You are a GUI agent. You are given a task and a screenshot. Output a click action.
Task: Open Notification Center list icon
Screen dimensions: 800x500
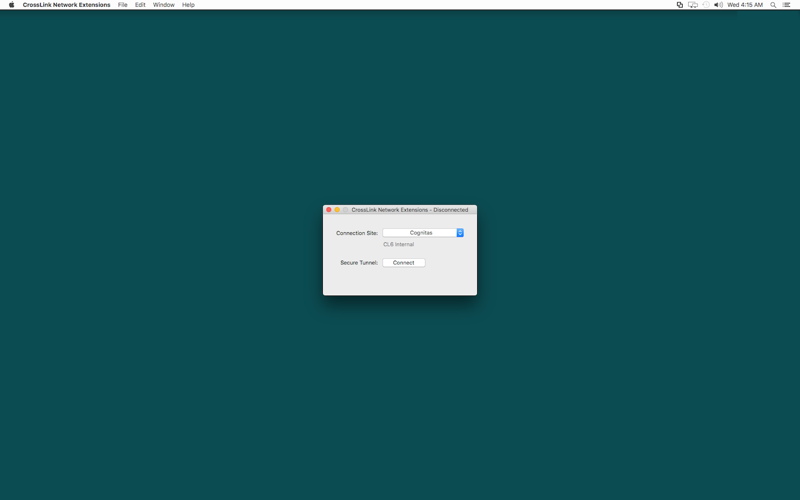click(786, 5)
